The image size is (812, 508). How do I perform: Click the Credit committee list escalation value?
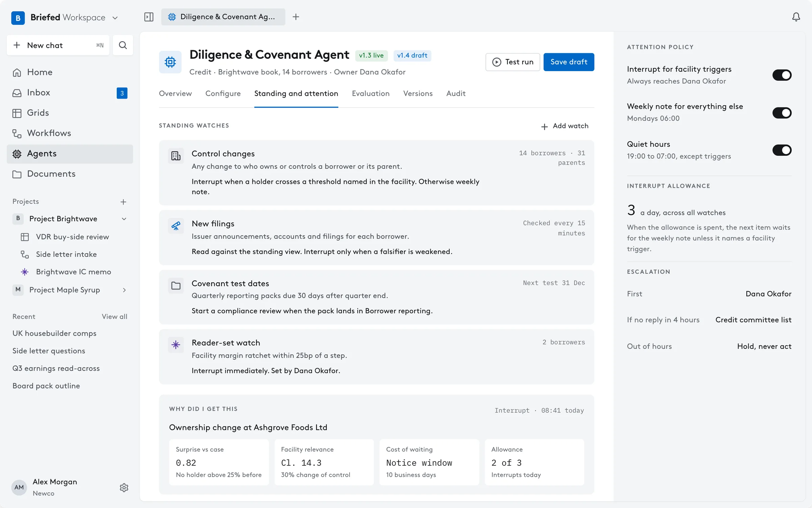[x=753, y=320]
